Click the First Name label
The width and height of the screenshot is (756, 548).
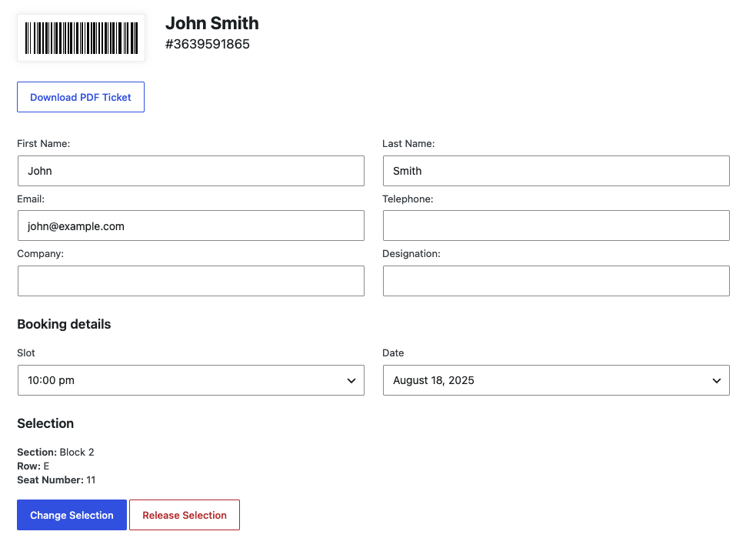43,144
